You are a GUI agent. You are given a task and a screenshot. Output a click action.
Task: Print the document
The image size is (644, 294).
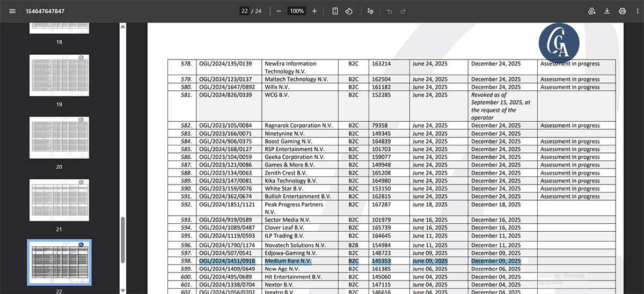point(623,11)
